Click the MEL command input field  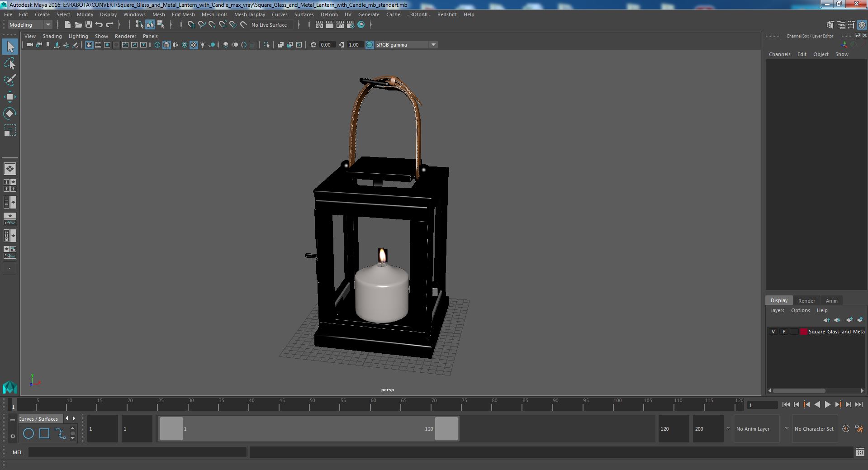(137, 452)
